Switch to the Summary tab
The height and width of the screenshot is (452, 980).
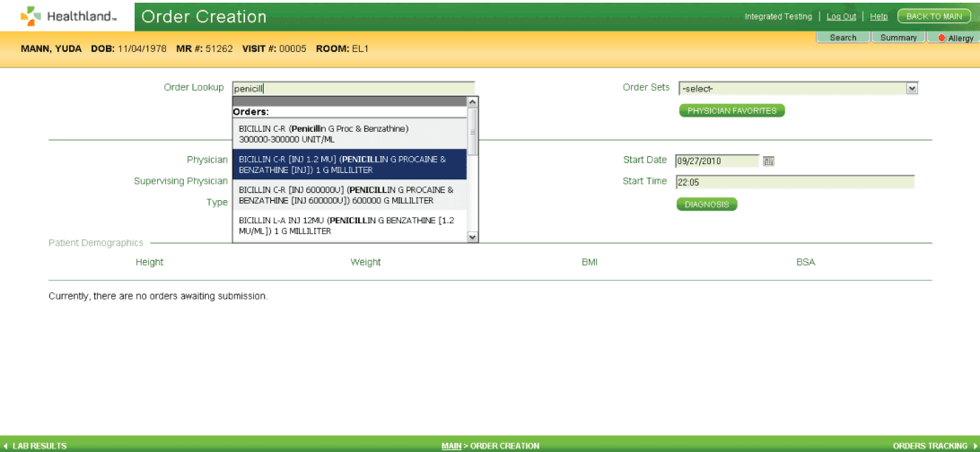pyautogui.click(x=898, y=38)
